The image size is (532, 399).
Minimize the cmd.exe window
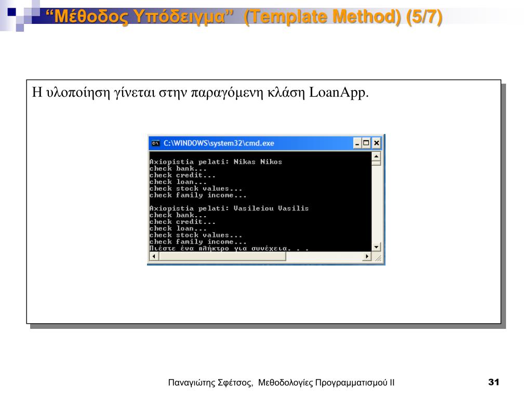357,143
